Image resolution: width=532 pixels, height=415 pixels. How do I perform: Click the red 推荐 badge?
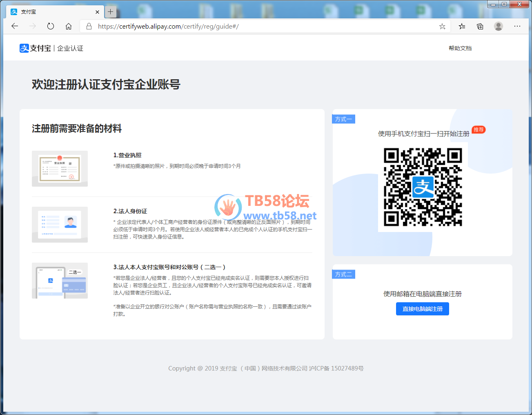tap(479, 130)
